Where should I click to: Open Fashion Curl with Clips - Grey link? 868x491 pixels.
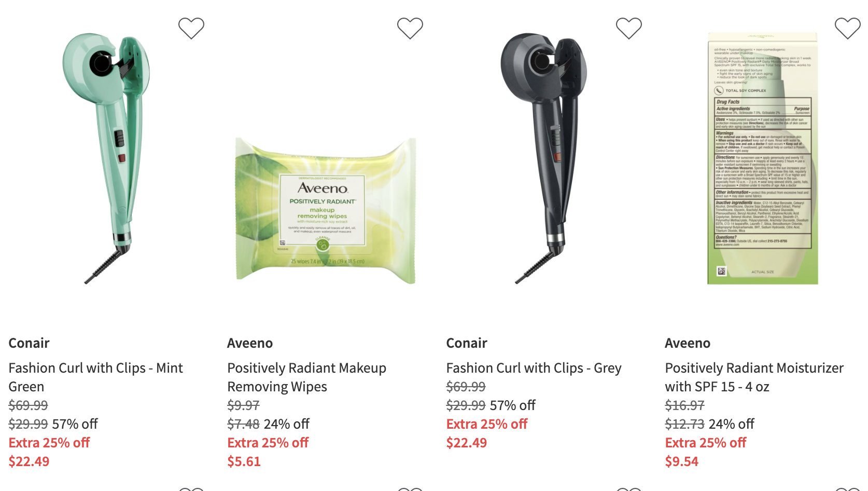pyautogui.click(x=534, y=368)
